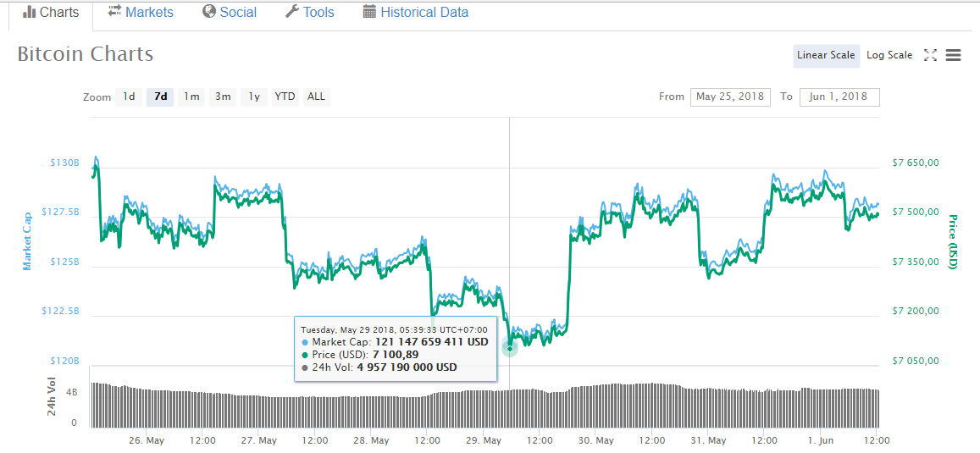The width and height of the screenshot is (980, 453).
Task: Click tooltip Price value 7 100,89
Action: (x=396, y=355)
